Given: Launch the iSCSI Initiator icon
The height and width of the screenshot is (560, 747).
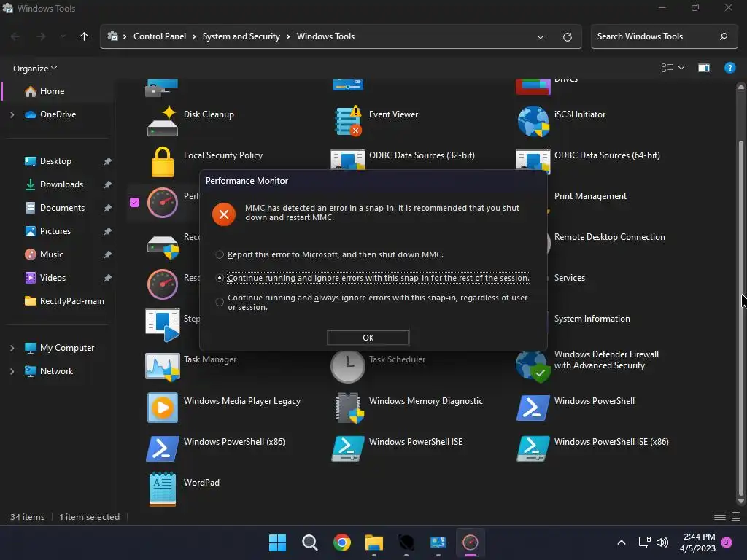Looking at the screenshot, I should (x=533, y=121).
